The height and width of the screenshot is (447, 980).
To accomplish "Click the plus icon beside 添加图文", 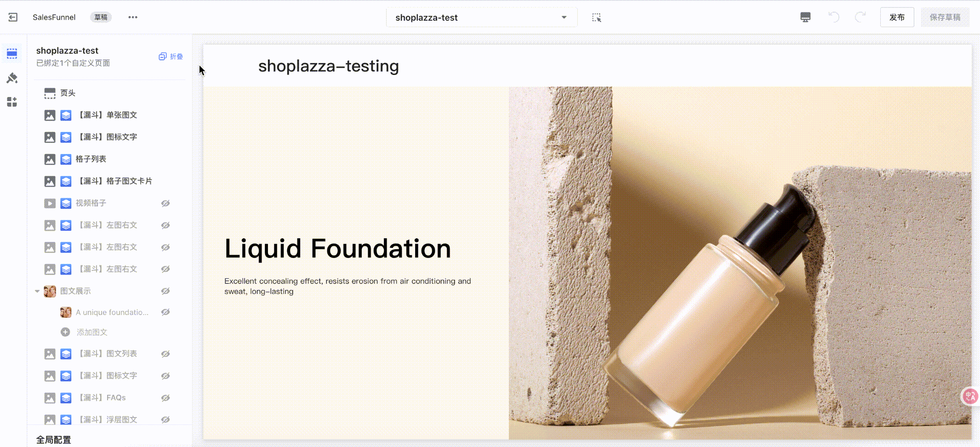I will tap(65, 332).
